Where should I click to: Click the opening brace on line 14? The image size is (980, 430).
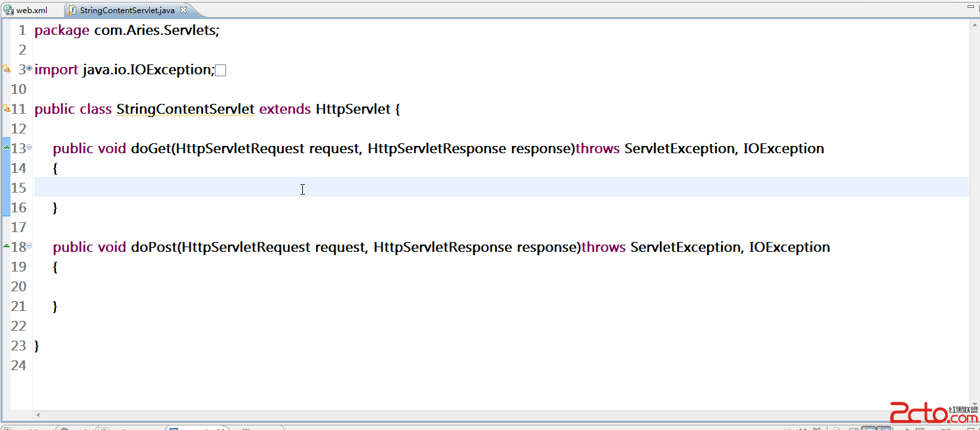coord(55,168)
